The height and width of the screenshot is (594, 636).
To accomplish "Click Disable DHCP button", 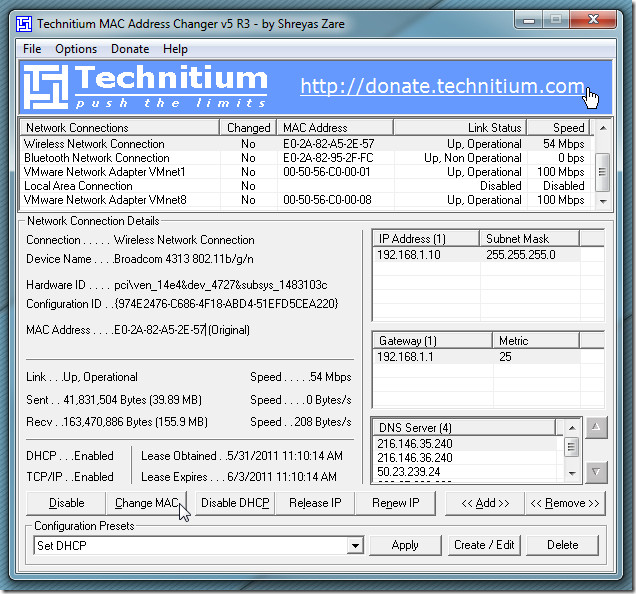I will pyautogui.click(x=235, y=503).
